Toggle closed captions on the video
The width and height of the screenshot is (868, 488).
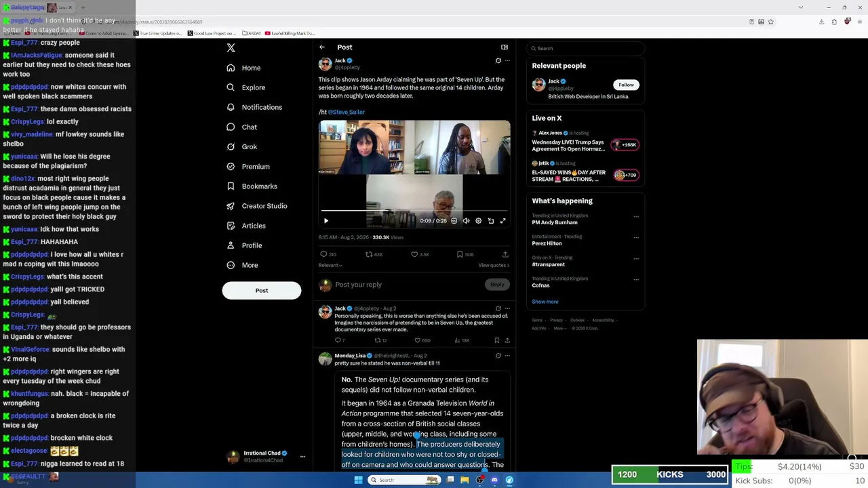(x=454, y=221)
